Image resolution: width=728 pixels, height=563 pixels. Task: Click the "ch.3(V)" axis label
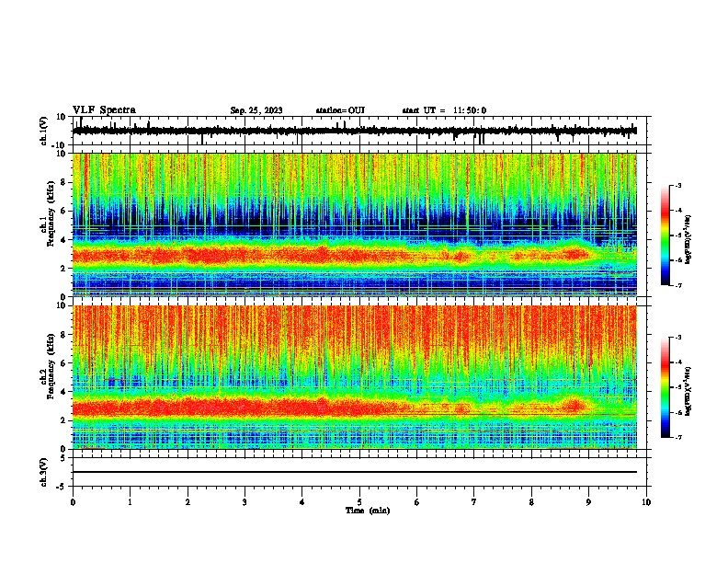point(44,472)
